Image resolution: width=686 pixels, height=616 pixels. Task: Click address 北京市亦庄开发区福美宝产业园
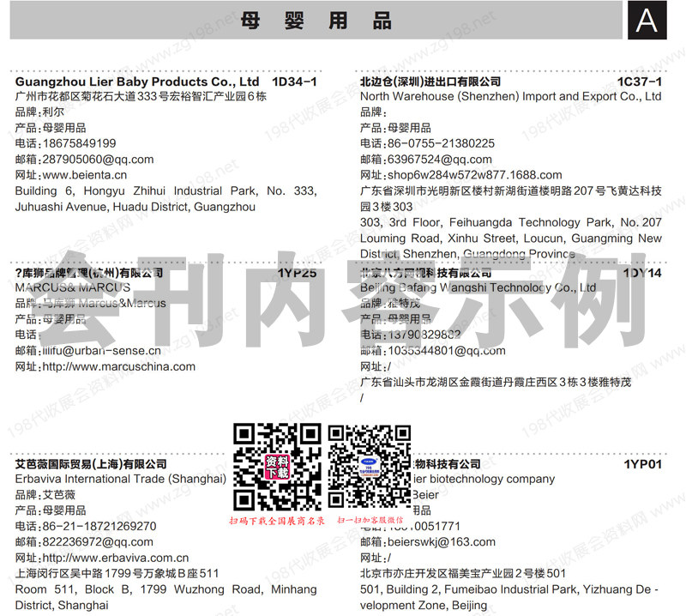(463, 574)
